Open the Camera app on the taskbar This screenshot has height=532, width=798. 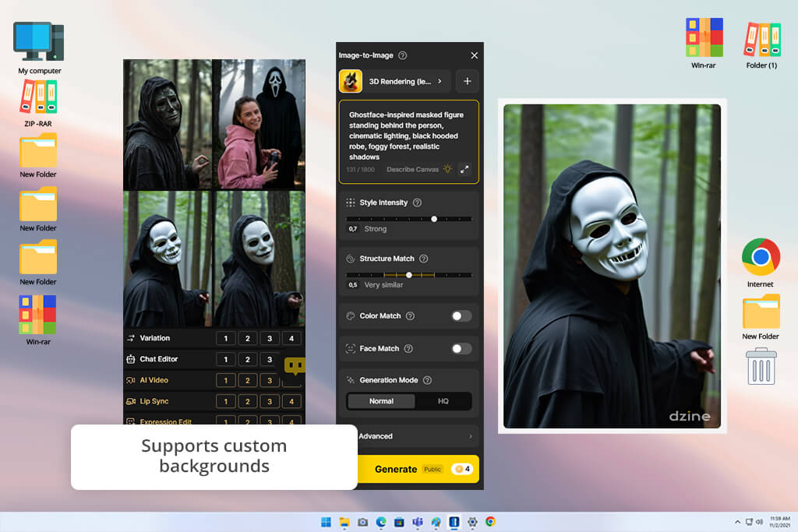363,522
